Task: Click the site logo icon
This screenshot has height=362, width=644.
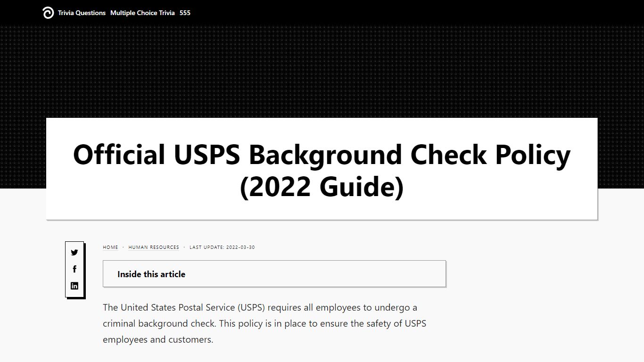Action: click(48, 13)
